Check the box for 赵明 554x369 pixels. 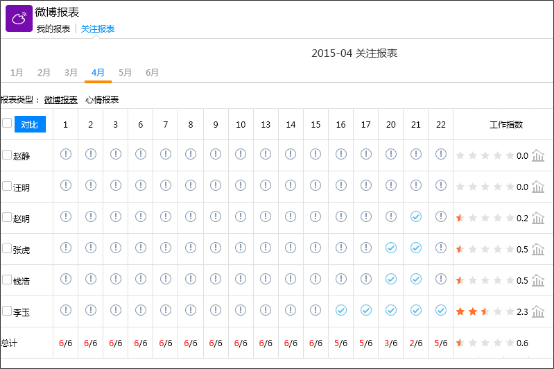pyautogui.click(x=7, y=217)
